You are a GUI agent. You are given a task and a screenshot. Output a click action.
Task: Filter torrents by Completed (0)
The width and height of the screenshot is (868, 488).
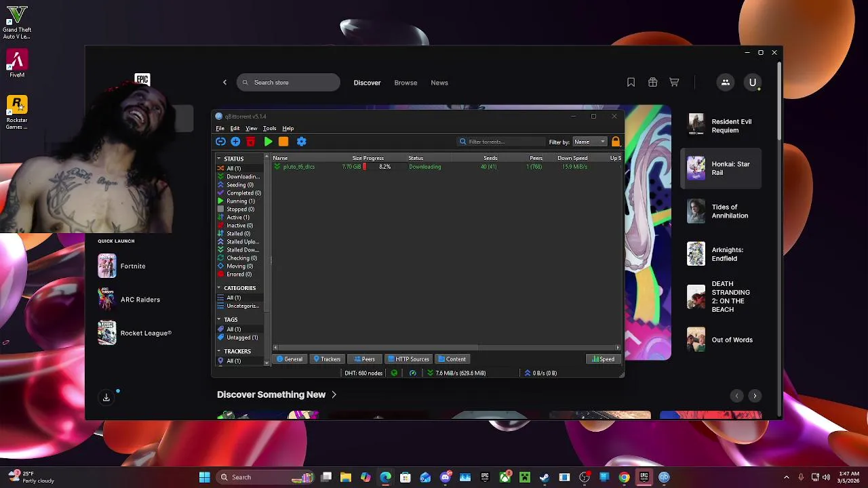coord(239,193)
